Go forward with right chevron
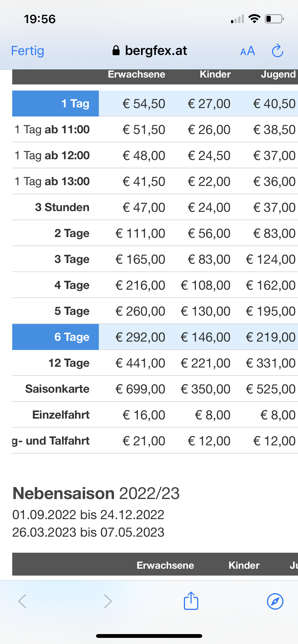This screenshot has height=644, width=298. point(108,601)
